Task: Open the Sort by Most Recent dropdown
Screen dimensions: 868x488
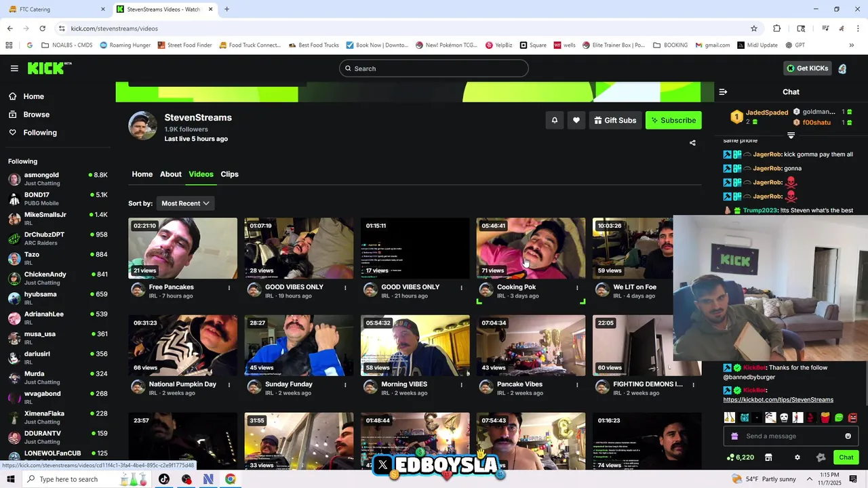Action: (x=185, y=203)
